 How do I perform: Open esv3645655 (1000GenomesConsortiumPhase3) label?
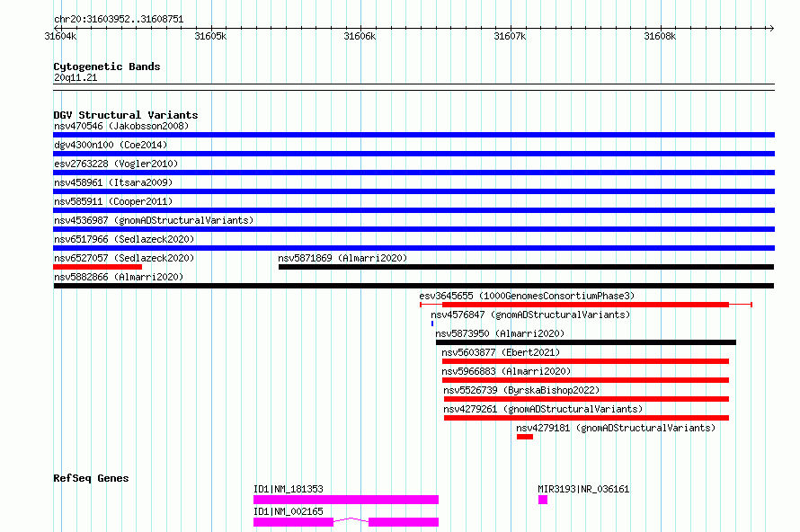click(527, 296)
